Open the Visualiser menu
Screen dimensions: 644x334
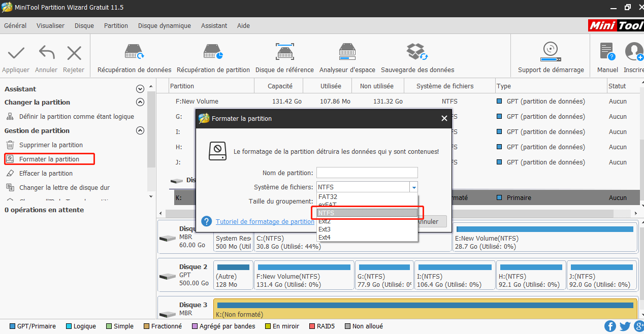[x=50, y=26]
